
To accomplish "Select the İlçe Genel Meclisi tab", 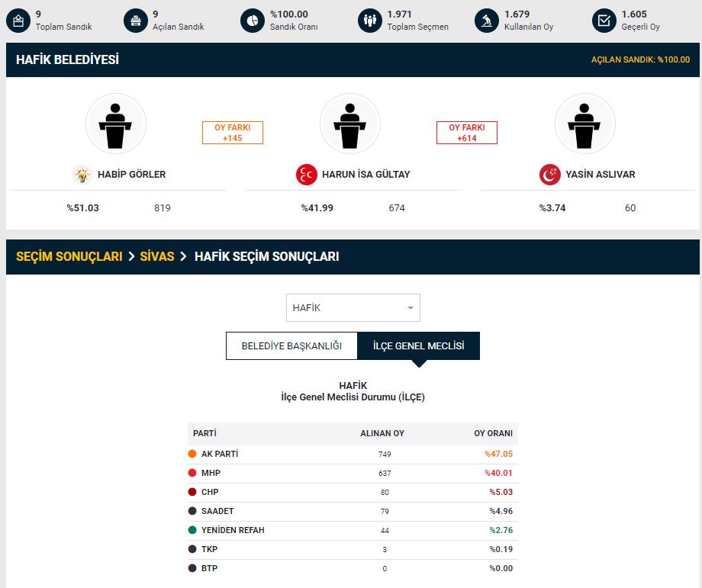I will tap(418, 345).
